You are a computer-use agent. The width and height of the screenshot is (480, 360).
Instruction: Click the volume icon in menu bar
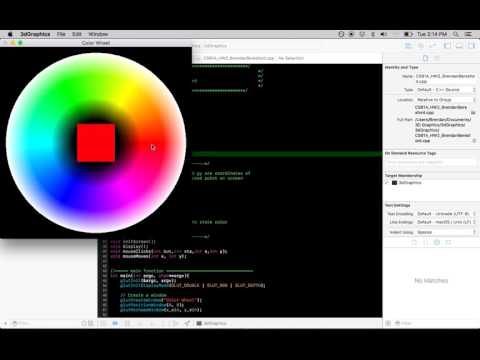click(x=384, y=34)
